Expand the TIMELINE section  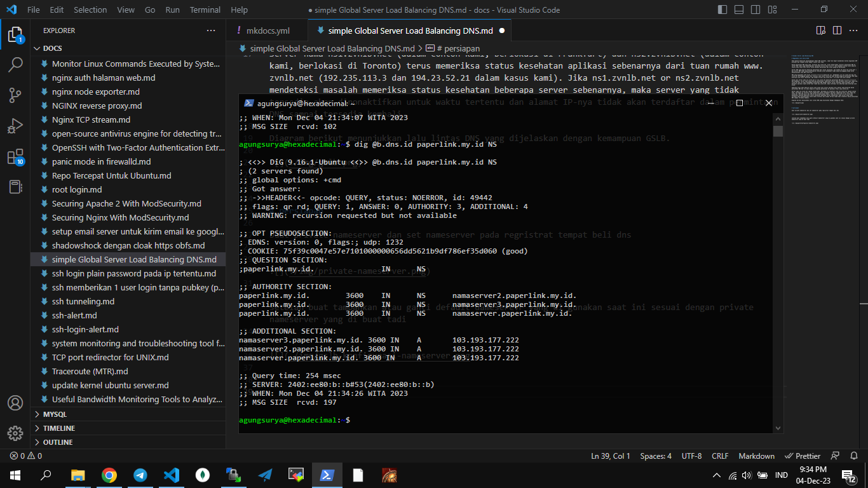click(x=58, y=428)
